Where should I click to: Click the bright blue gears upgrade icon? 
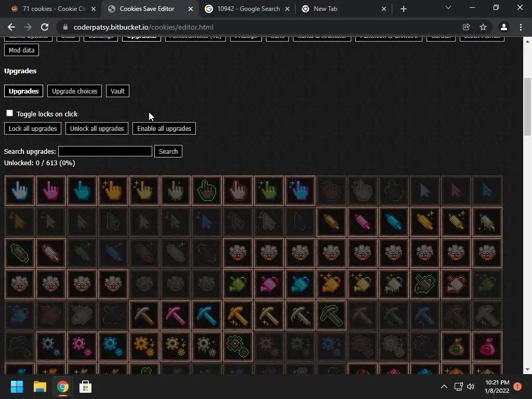(x=113, y=347)
